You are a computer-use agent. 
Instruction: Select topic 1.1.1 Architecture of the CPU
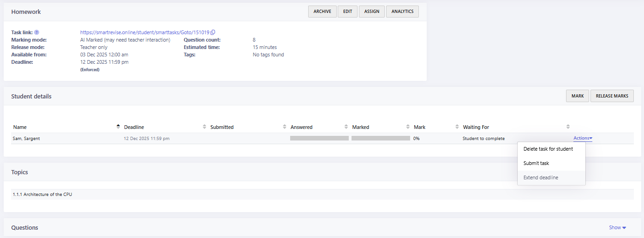[x=42, y=195]
